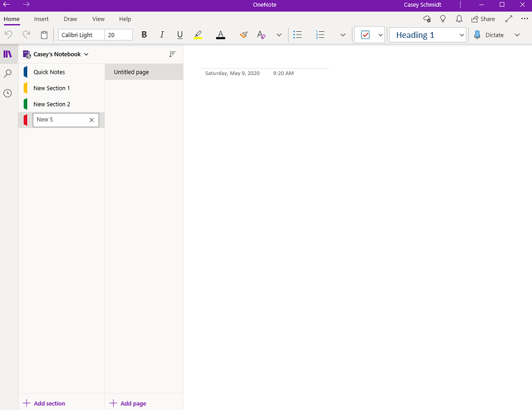Switch to the Draw tab
This screenshot has width=532, height=410.
(70, 19)
